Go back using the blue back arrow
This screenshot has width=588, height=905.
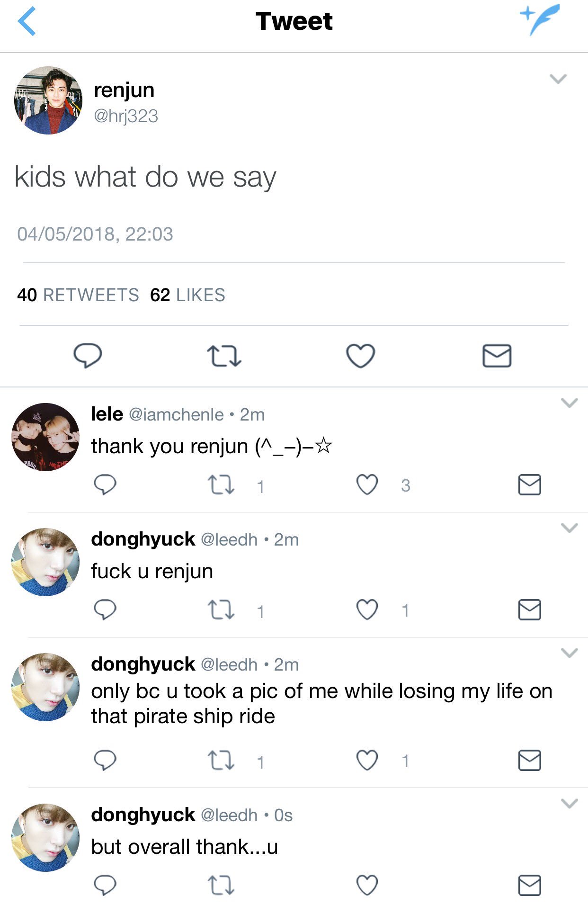point(27,21)
